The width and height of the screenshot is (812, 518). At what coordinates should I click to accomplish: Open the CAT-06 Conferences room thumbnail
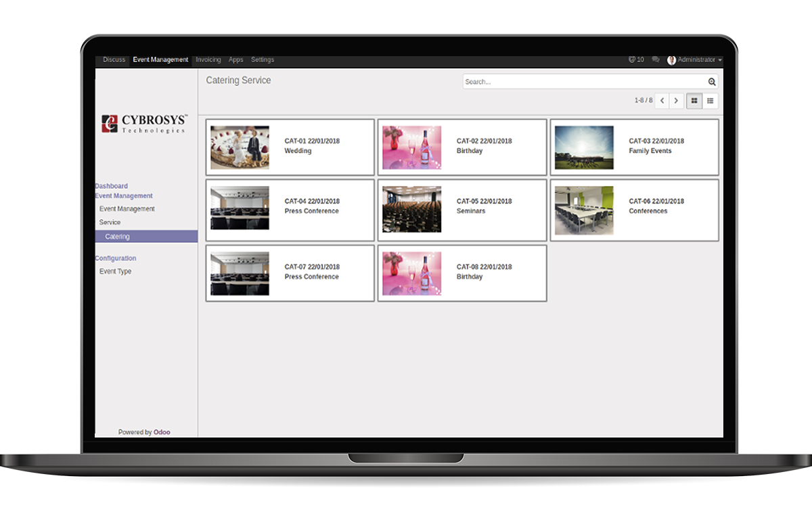tap(584, 210)
